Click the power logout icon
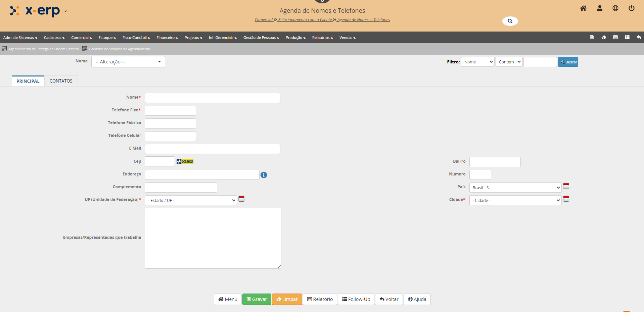Image resolution: width=644 pixels, height=312 pixels. tap(632, 8)
